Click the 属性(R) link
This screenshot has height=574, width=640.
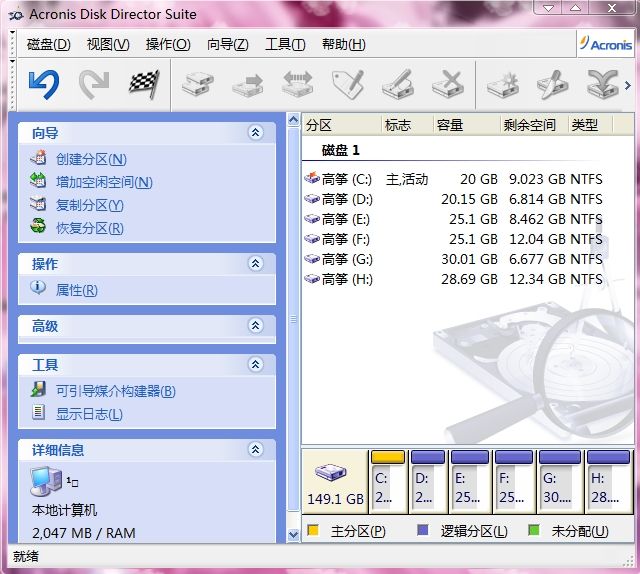pyautogui.click(x=76, y=290)
